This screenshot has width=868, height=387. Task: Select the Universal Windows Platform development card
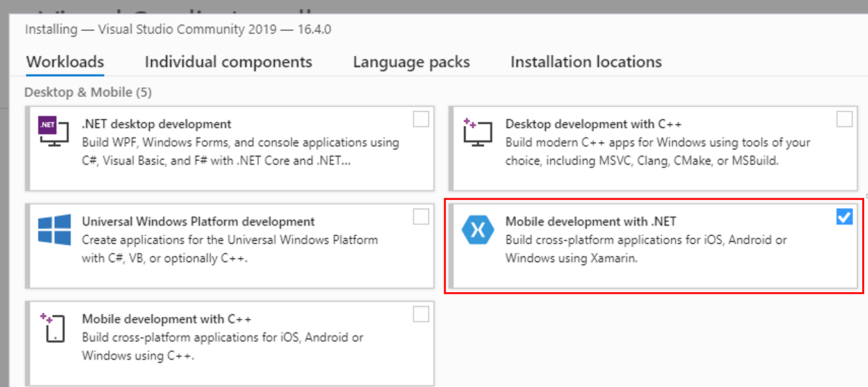(231, 243)
